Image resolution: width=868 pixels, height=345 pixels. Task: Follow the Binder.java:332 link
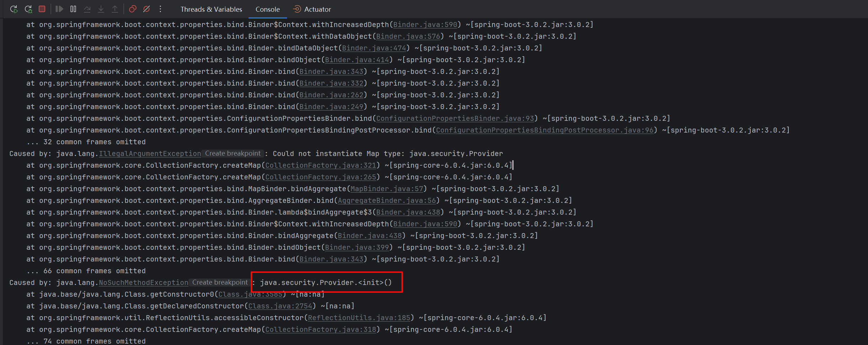331,83
